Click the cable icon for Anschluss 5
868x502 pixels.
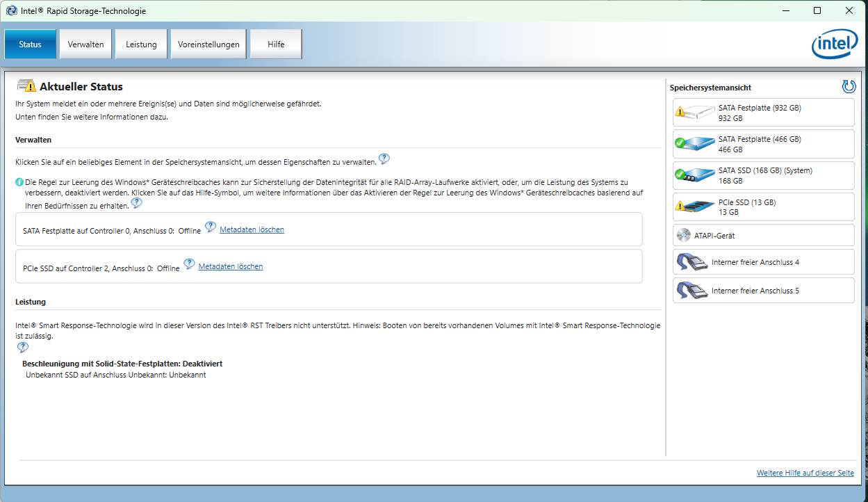click(x=691, y=291)
